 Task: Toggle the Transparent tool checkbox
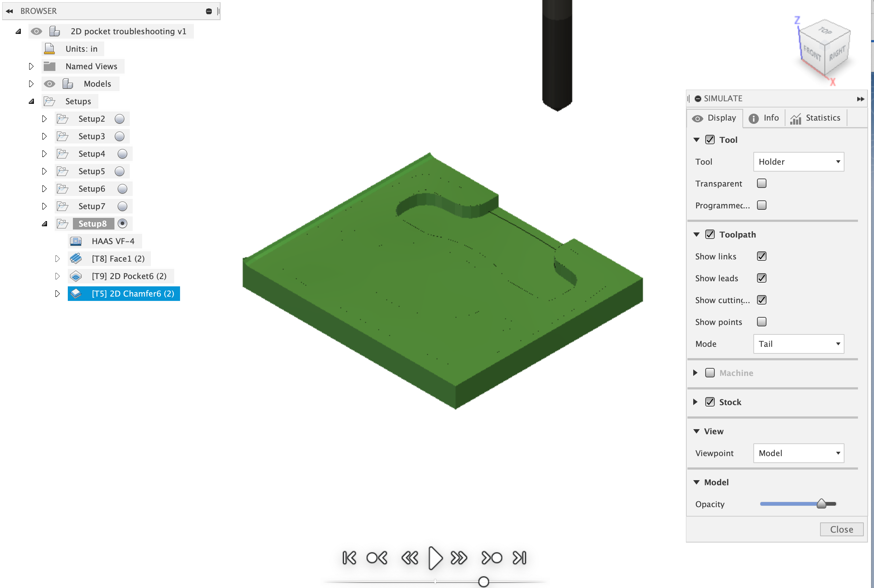(x=761, y=183)
